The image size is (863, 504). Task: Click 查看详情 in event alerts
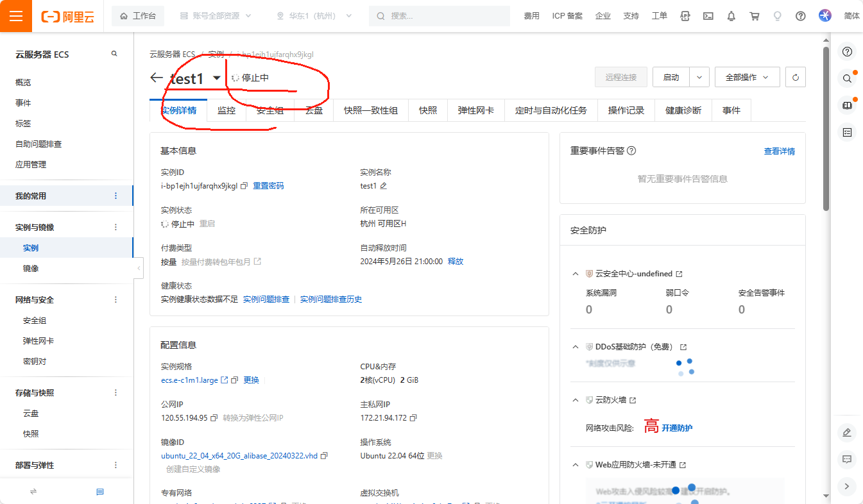pyautogui.click(x=780, y=151)
